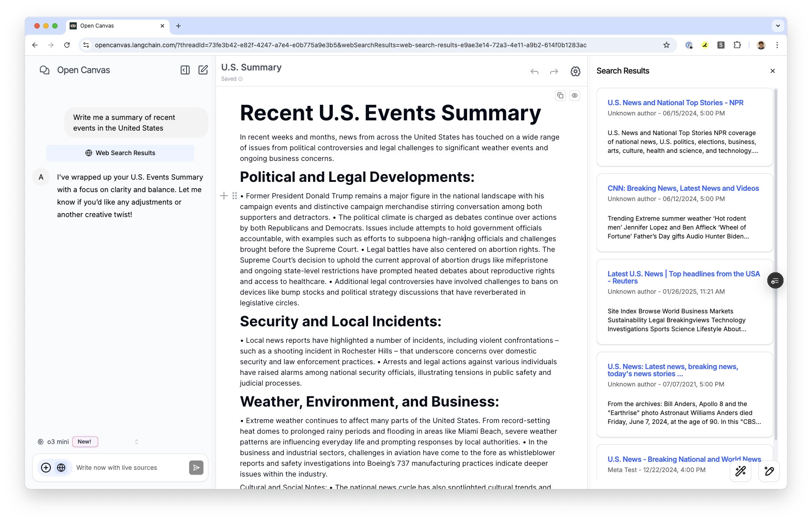Collapse the chat side panel

click(x=185, y=70)
